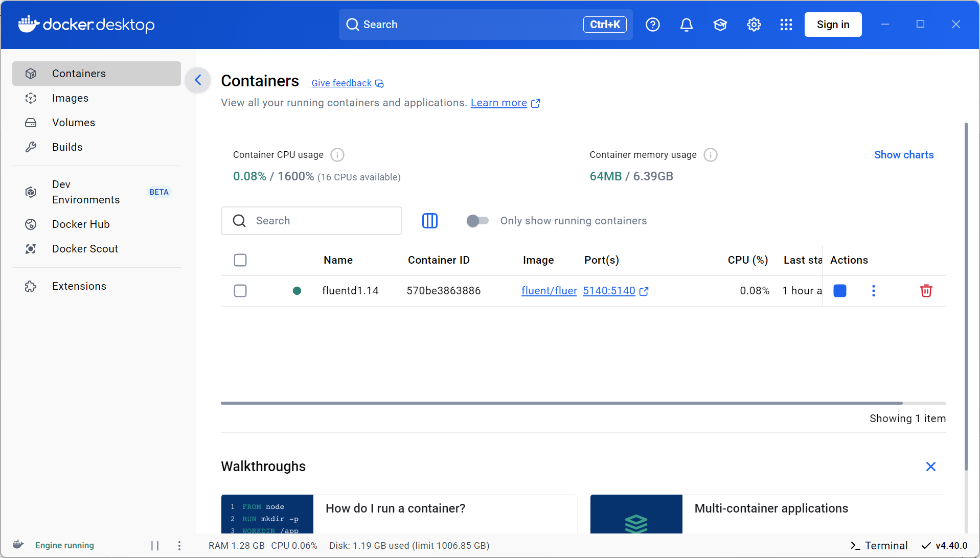Viewport: 980px width, 558px height.
Task: Click the Docker Desktop logo
Action: click(86, 24)
